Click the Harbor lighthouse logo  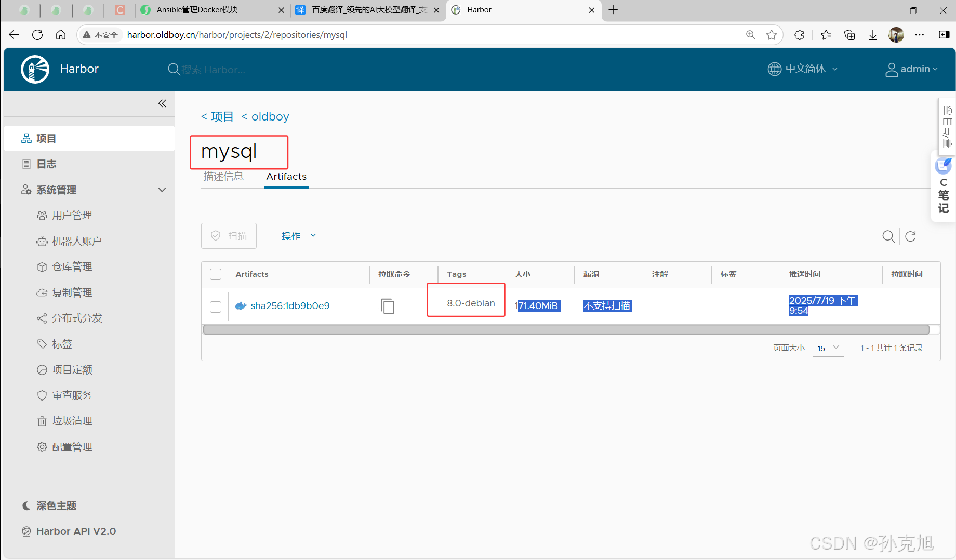point(35,69)
